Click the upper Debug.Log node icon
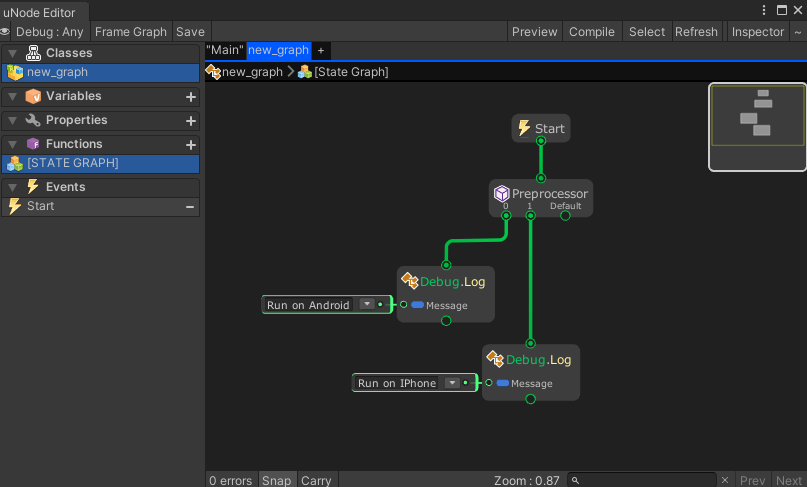 410,281
